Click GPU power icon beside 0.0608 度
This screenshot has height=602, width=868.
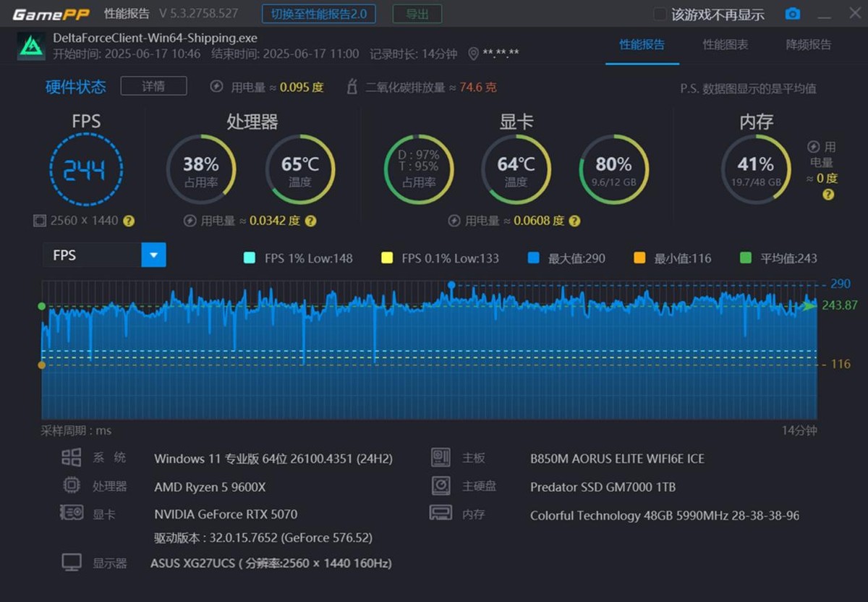point(454,221)
